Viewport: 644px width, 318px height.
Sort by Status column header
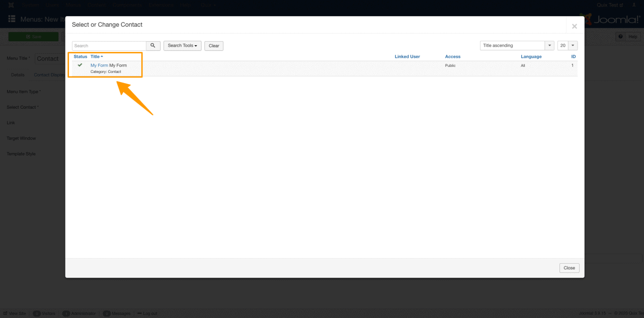80,56
